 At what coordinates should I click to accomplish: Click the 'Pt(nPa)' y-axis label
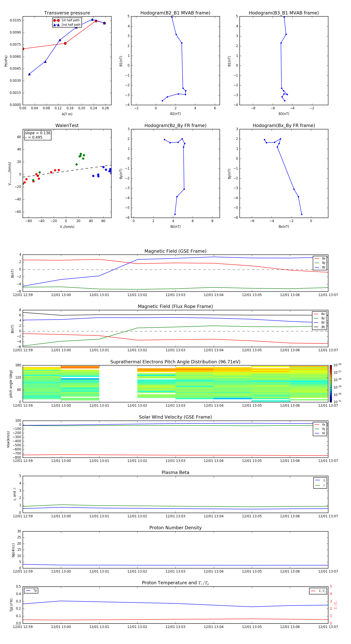click(6, 61)
